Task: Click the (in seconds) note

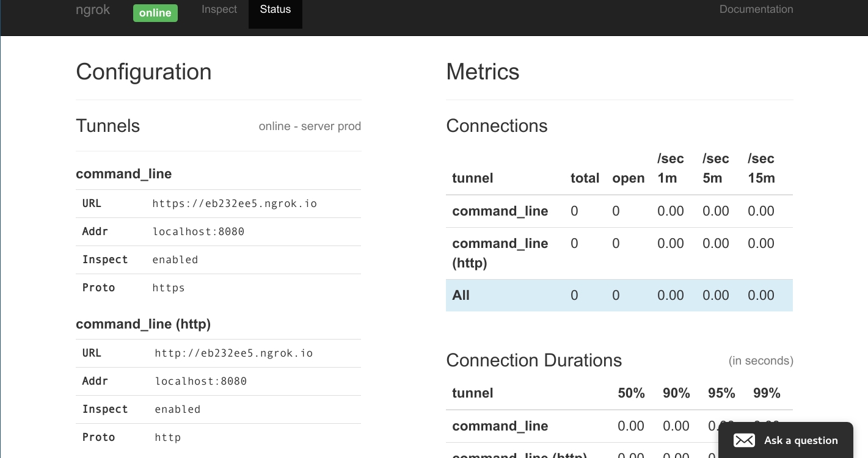Action: [761, 361]
